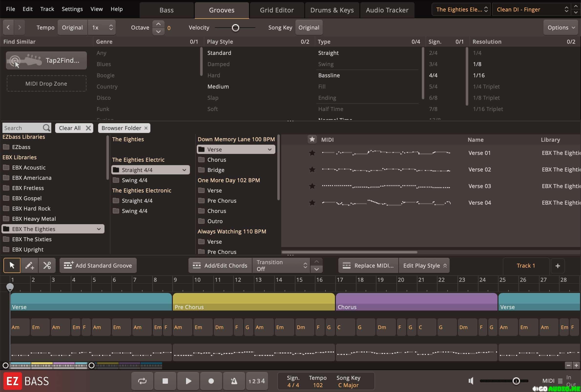Viewport: 581px width, 392px height.
Task: Expand the EBX The Eighties folder chevron
Action: [x=99, y=229]
